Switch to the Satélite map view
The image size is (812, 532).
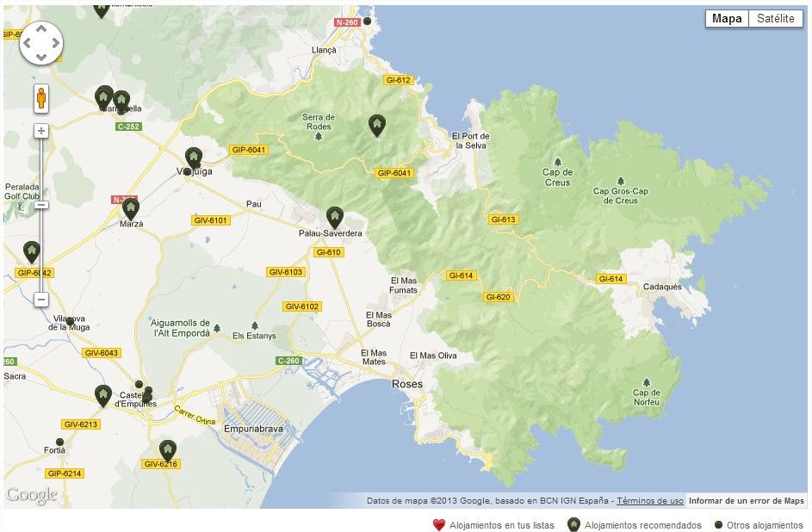[x=775, y=19]
